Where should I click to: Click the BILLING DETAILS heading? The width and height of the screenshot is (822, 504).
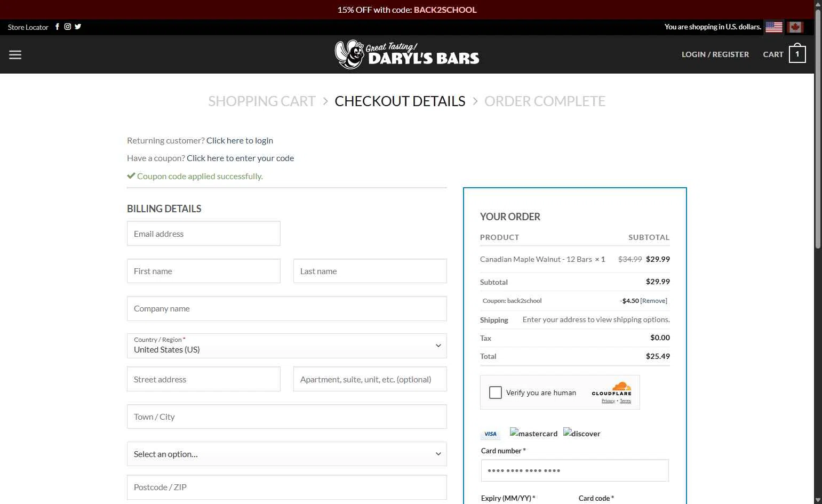click(x=164, y=209)
